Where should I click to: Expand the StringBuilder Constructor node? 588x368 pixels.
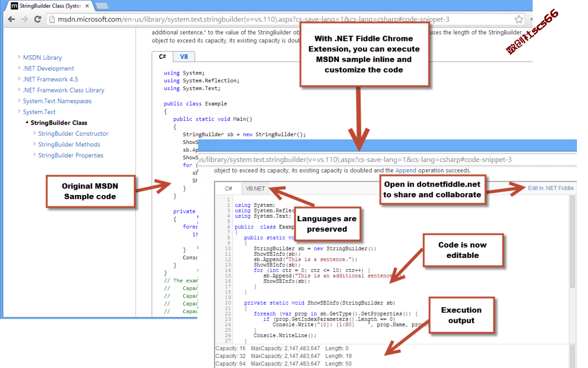pyautogui.click(x=34, y=133)
